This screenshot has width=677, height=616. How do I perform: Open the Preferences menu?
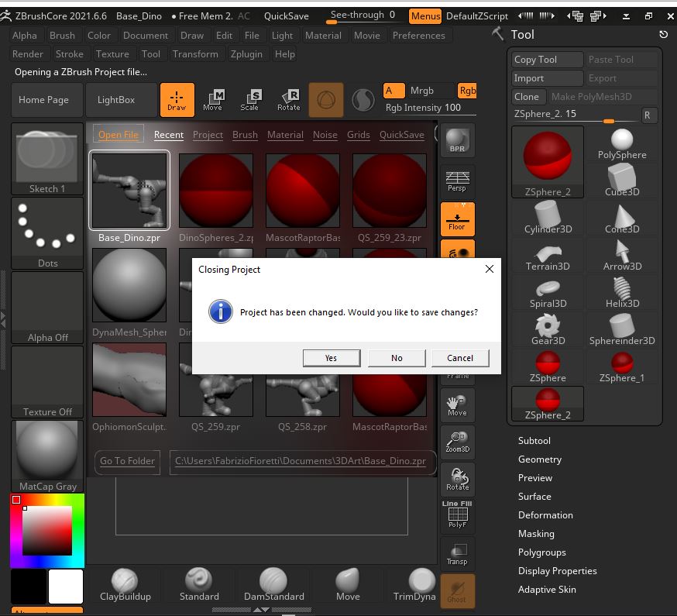coord(418,35)
